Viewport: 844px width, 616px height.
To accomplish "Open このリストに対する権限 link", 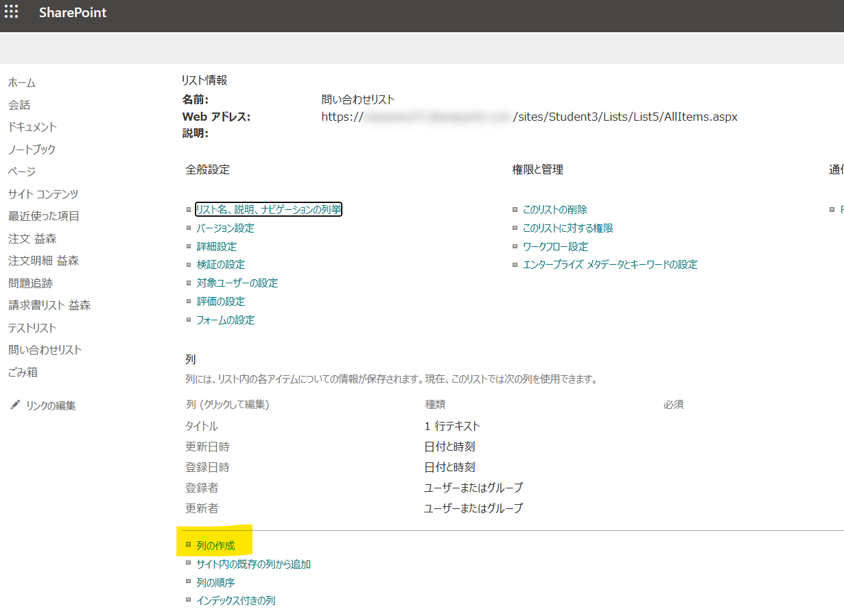I will 568,228.
